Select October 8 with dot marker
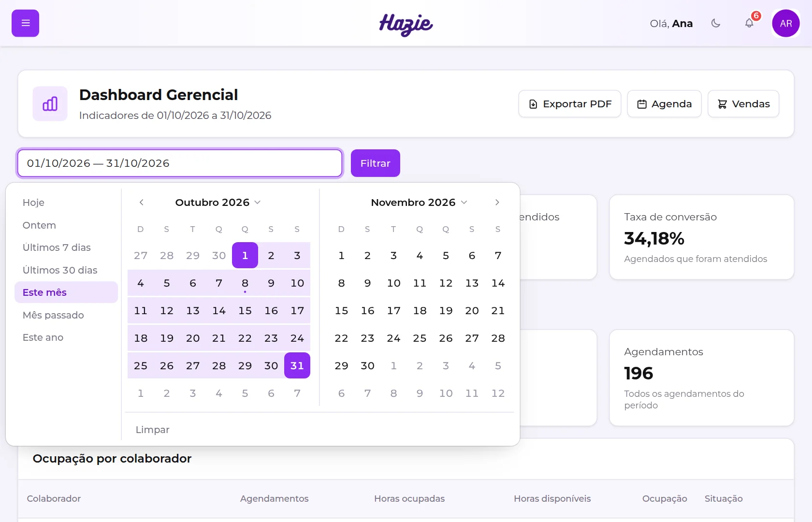 245,283
